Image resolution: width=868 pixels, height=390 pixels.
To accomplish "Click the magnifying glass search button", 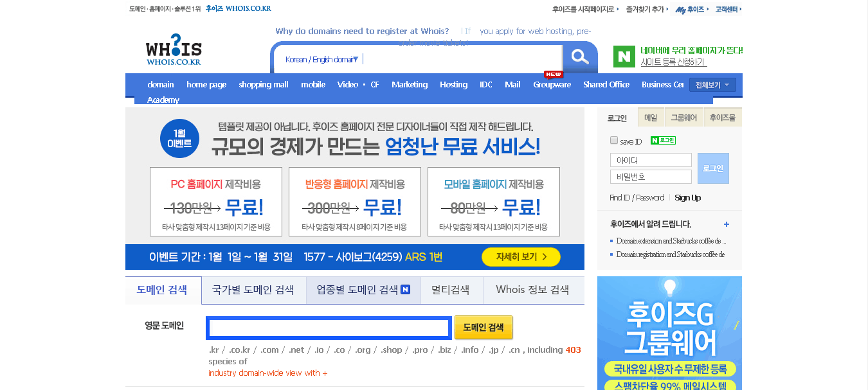I will click(x=580, y=57).
